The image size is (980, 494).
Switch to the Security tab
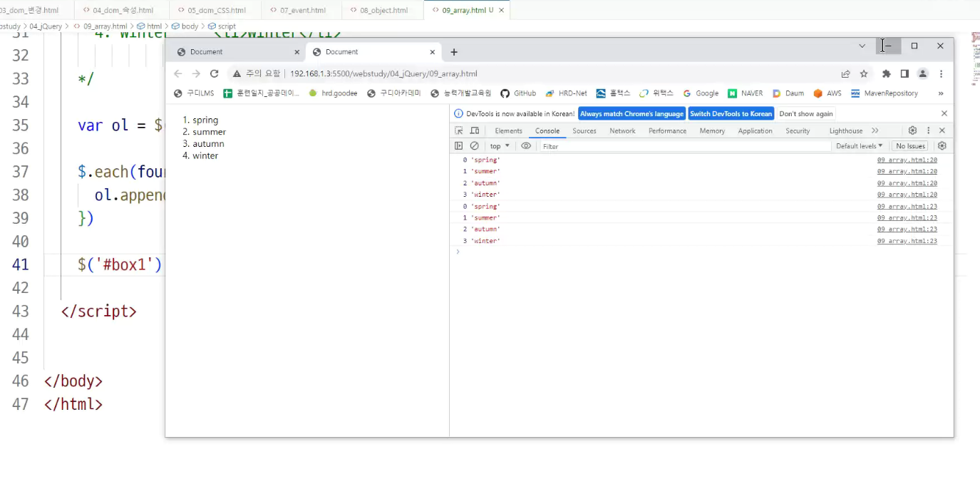(x=798, y=130)
